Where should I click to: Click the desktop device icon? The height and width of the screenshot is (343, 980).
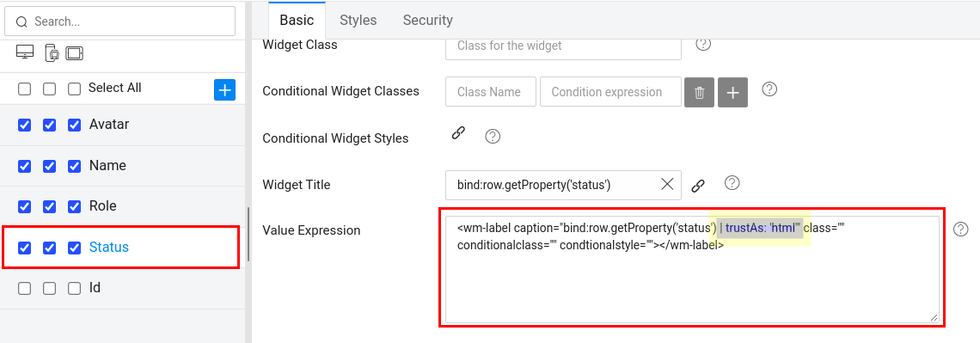pos(24,53)
